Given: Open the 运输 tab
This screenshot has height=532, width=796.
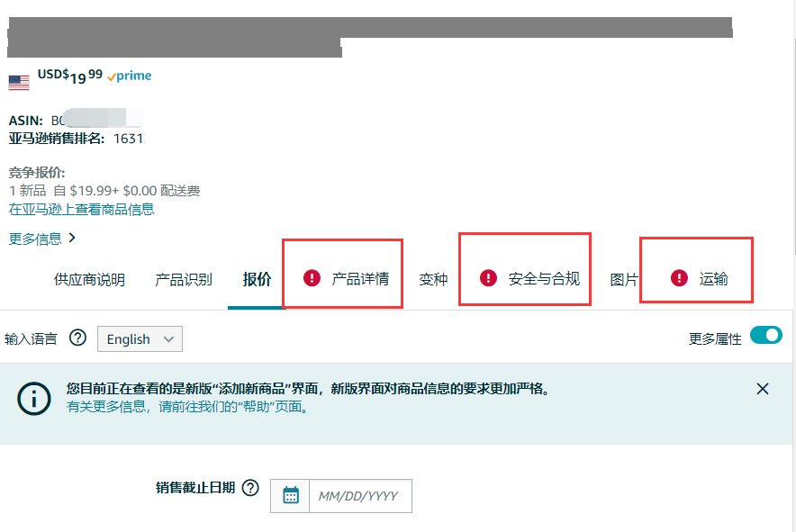Looking at the screenshot, I should coord(713,279).
